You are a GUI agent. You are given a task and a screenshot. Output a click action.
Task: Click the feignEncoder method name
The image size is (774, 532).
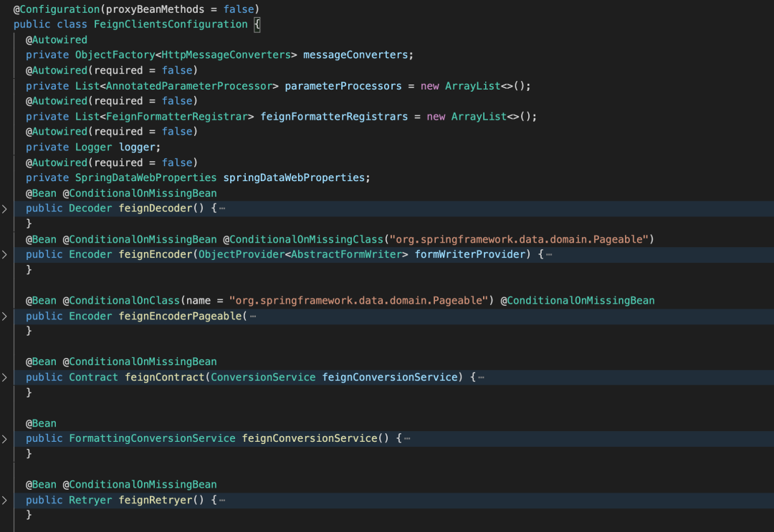click(155, 254)
